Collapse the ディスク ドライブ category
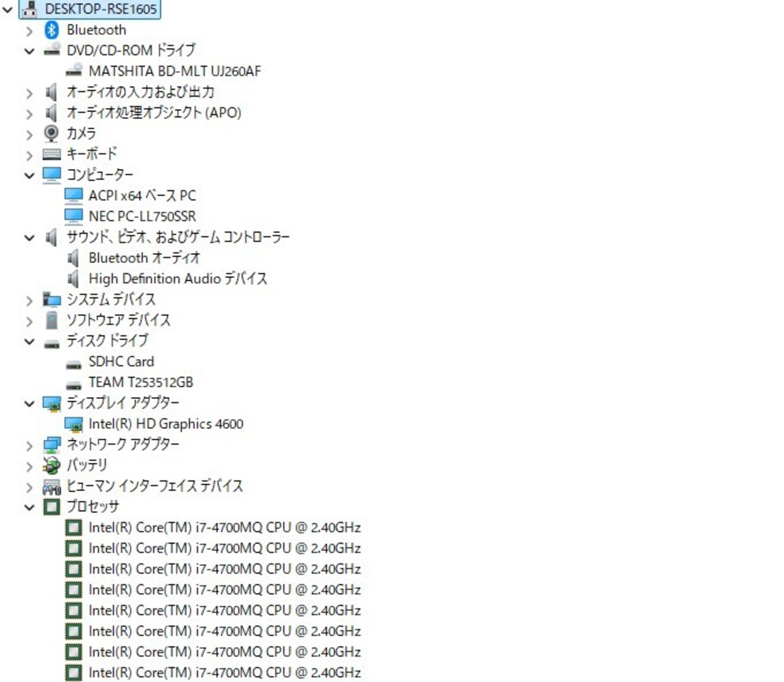This screenshot has width=784, height=682. [29, 341]
